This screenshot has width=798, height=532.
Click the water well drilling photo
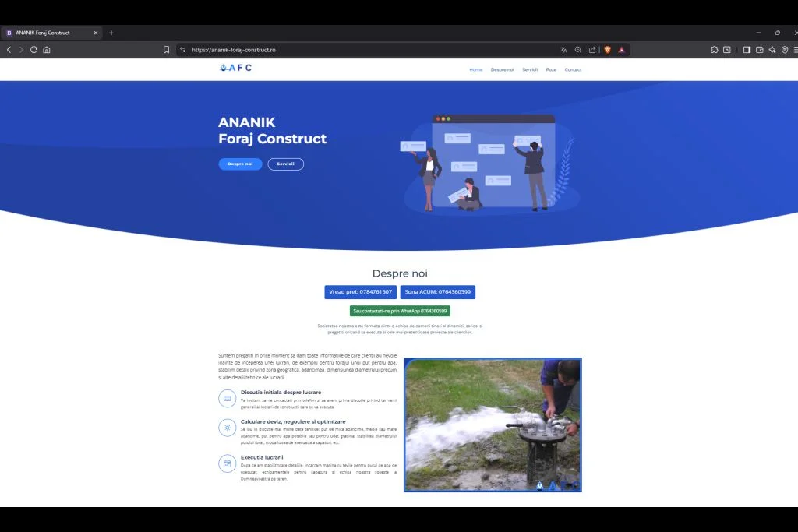pos(493,425)
